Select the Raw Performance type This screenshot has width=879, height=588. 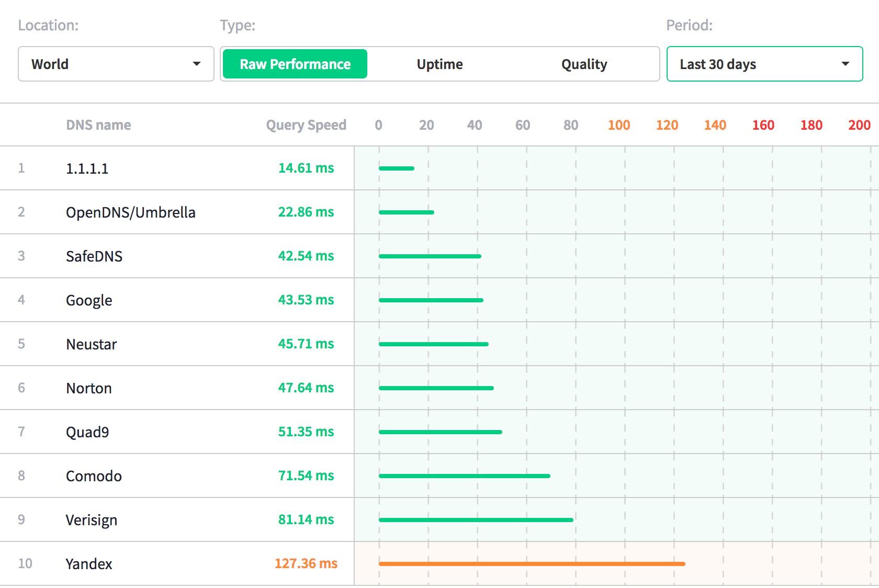(x=295, y=64)
